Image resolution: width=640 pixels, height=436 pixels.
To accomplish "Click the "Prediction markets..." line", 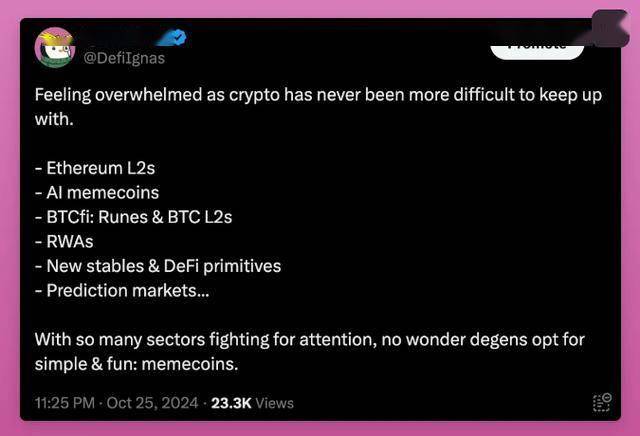I will click(122, 291).
